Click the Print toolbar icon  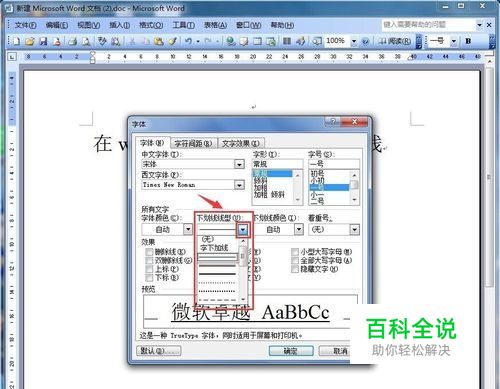coord(73,41)
